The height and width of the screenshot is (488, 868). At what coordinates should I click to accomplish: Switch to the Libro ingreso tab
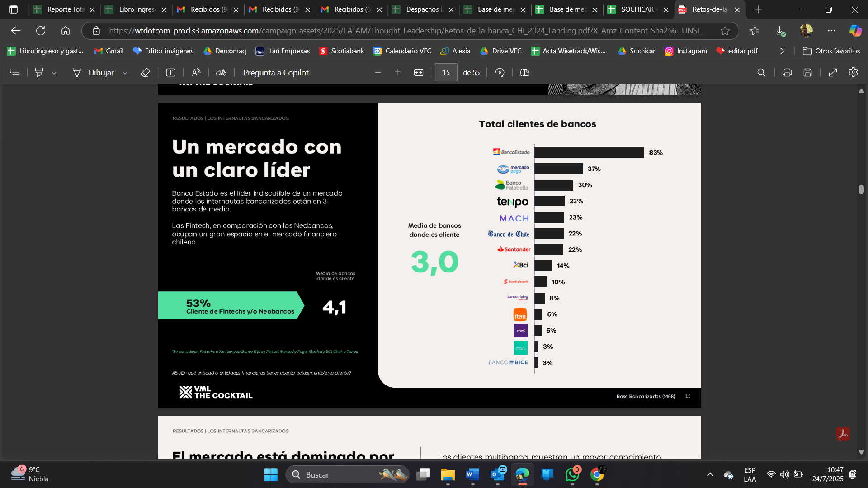[x=136, y=9]
